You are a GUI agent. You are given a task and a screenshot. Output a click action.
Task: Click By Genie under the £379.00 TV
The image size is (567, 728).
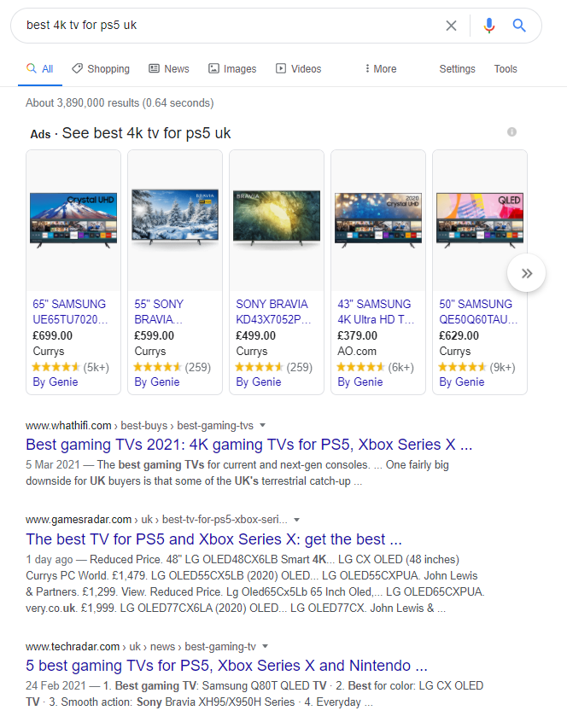360,382
